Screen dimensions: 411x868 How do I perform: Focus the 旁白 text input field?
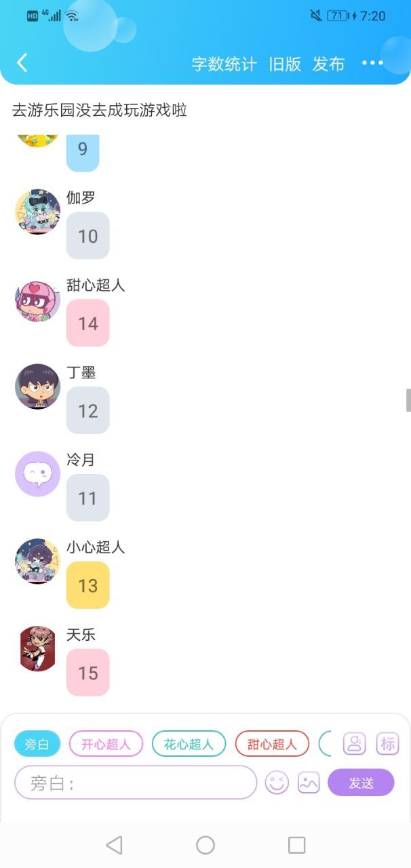(x=136, y=783)
